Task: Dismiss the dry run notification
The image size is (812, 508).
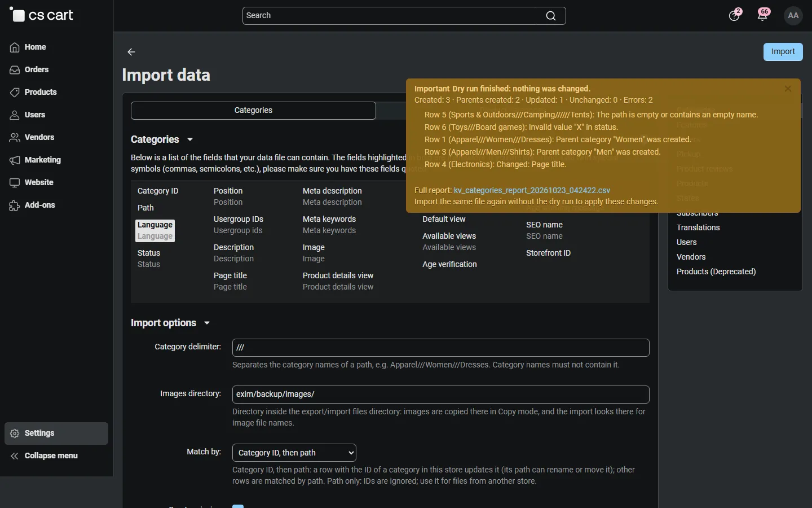Action: point(788,89)
